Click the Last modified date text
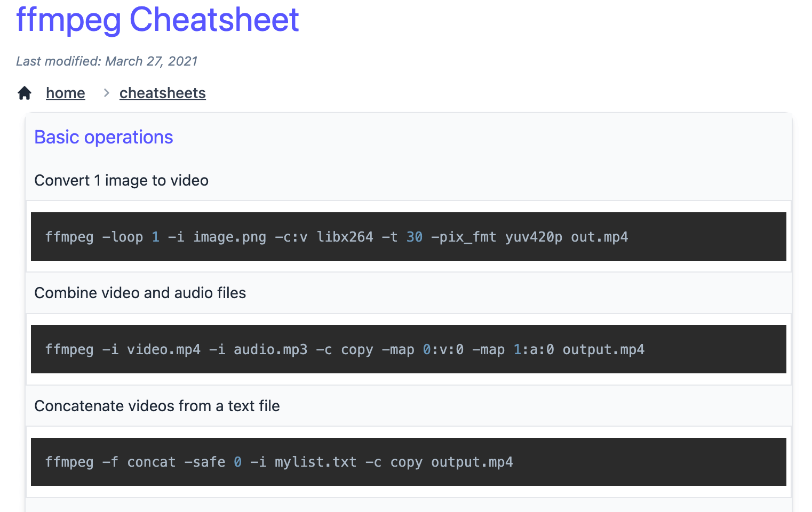Screen dimensions: 812x512 (107, 61)
